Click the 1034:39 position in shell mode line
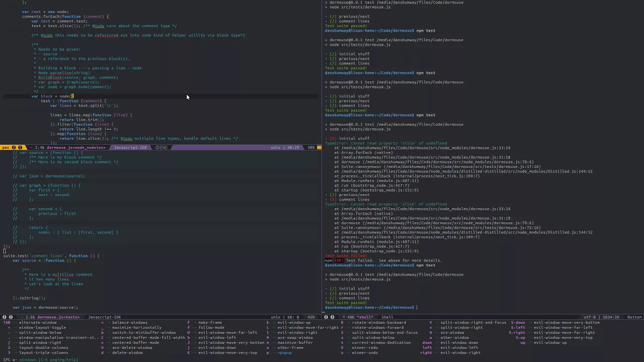 tap(611, 317)
